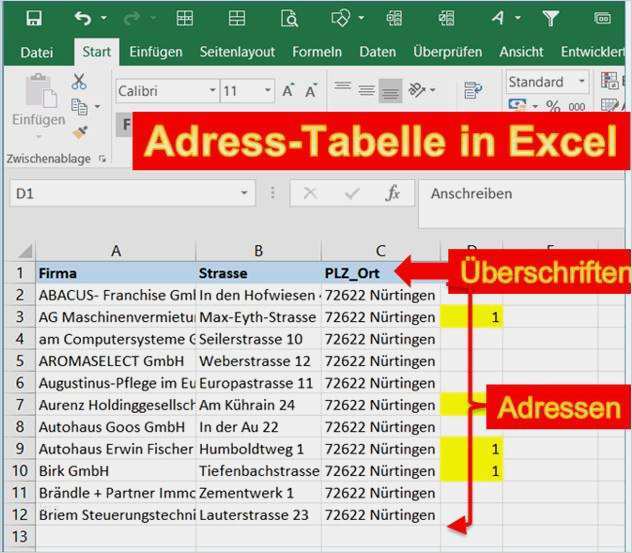Open the Daten tab
The width and height of the screenshot is (632, 553).
coord(378,52)
